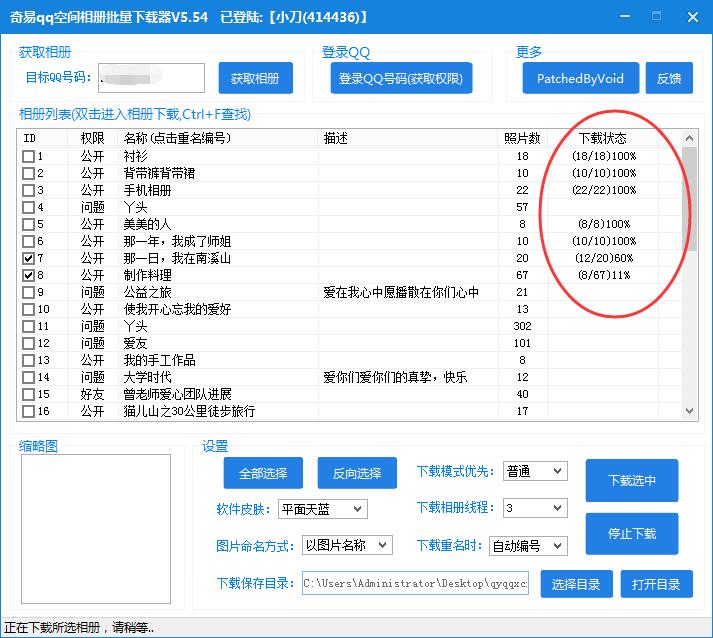
Task: Stop downloading via 停止下载
Action: point(631,533)
